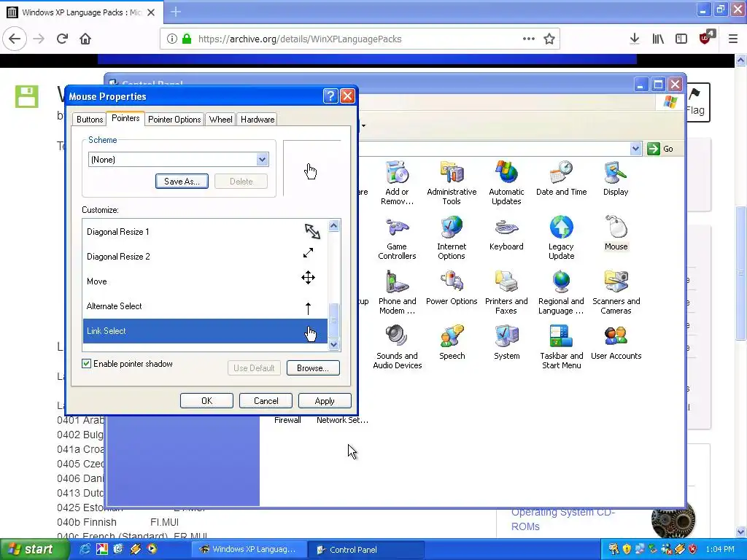Click the Customize list scroll-up arrow
747x560 pixels.
click(x=334, y=226)
